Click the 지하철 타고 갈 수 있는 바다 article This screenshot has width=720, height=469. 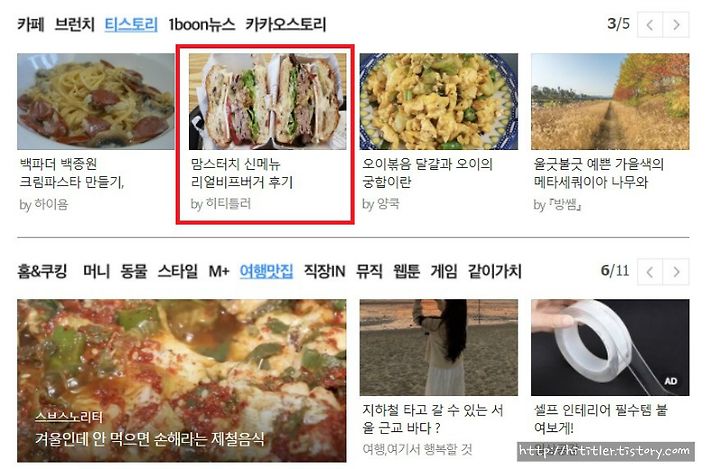(x=433, y=418)
